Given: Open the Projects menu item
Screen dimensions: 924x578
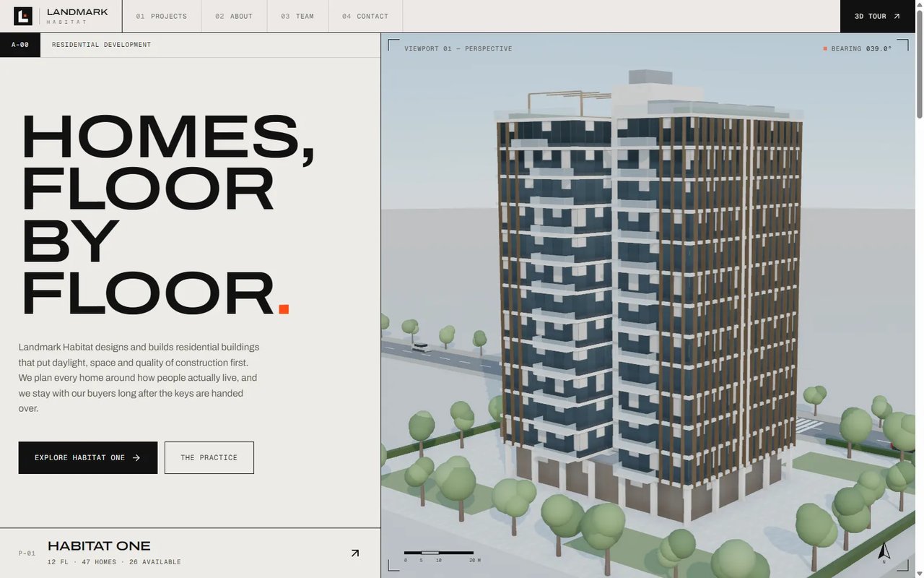Looking at the screenshot, I should pos(162,16).
